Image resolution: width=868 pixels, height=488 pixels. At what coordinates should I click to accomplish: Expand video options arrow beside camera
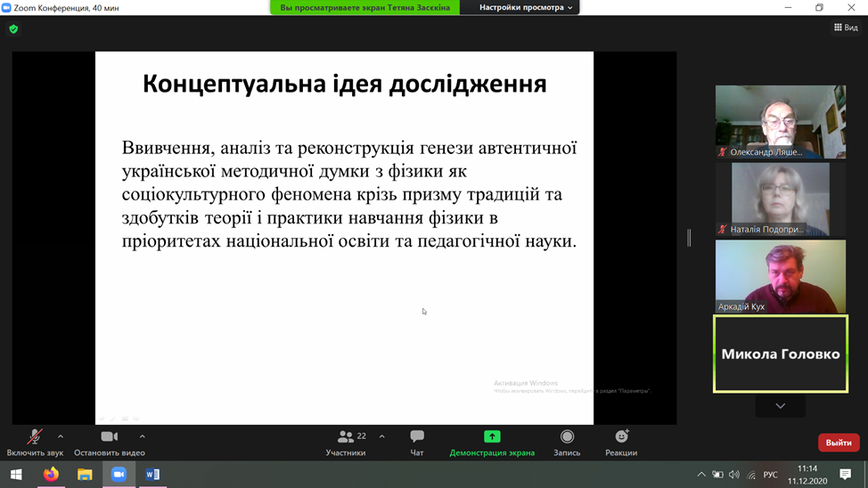tap(143, 436)
